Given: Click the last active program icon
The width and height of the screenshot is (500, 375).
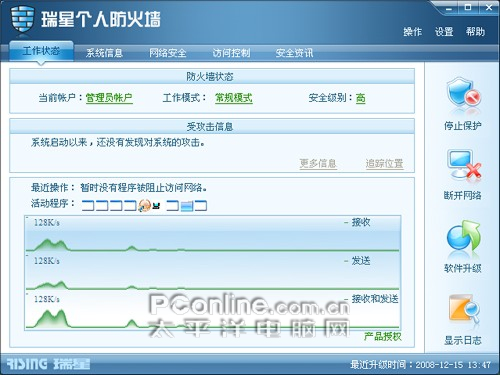Looking at the screenshot, I should (x=201, y=206).
